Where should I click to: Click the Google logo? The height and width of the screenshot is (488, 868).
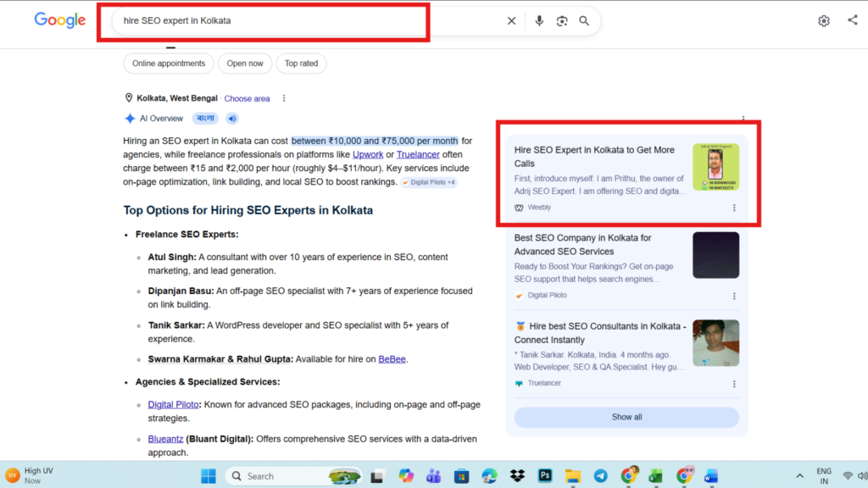(60, 20)
